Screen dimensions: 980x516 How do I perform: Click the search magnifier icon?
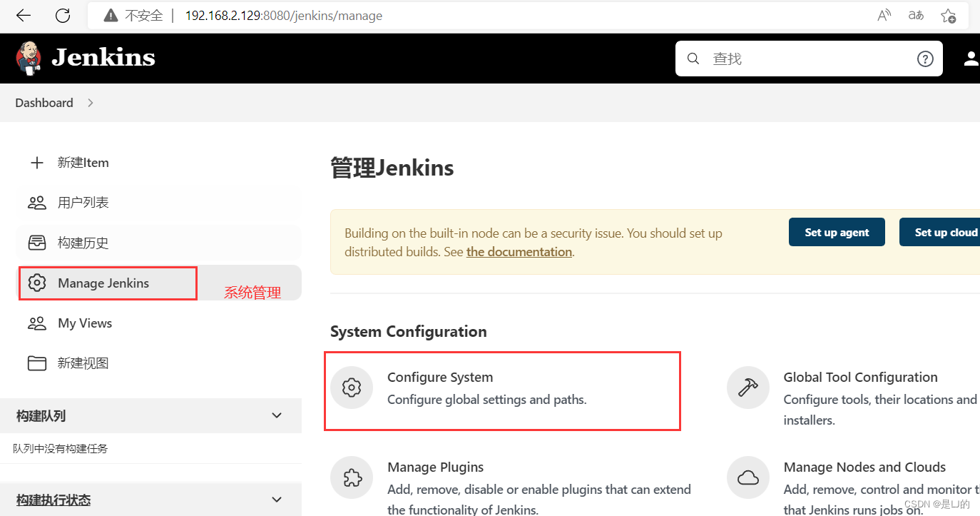click(x=693, y=59)
